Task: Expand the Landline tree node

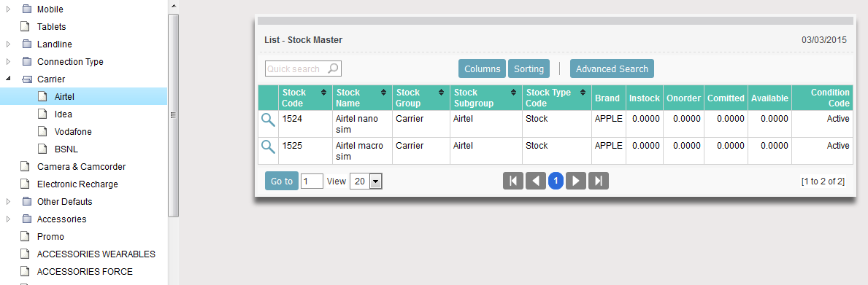Action: point(8,44)
